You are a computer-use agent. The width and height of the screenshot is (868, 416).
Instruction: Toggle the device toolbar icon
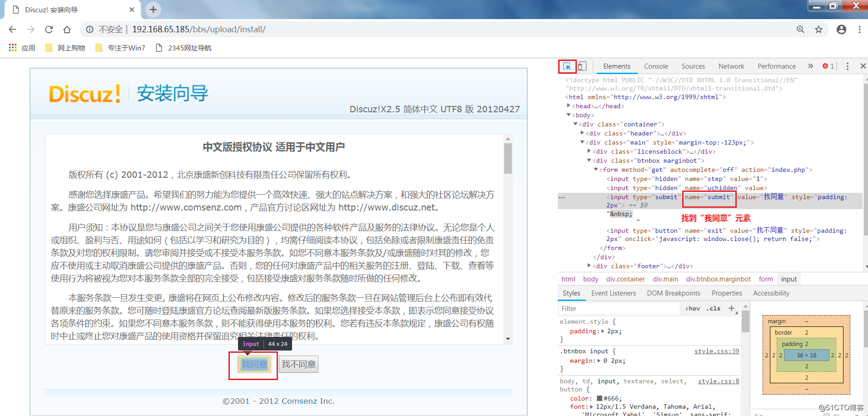pyautogui.click(x=582, y=66)
